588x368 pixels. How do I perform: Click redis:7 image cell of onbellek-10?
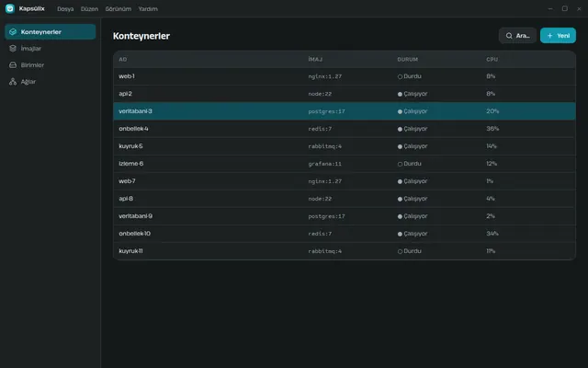(x=320, y=234)
